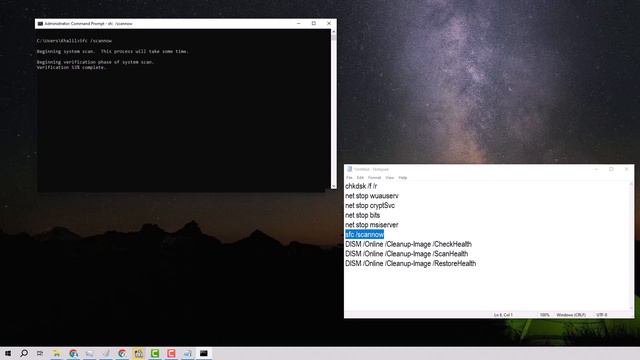Open Notepad Edit menu
Image resolution: width=640 pixels, height=360 pixels.
[360, 178]
